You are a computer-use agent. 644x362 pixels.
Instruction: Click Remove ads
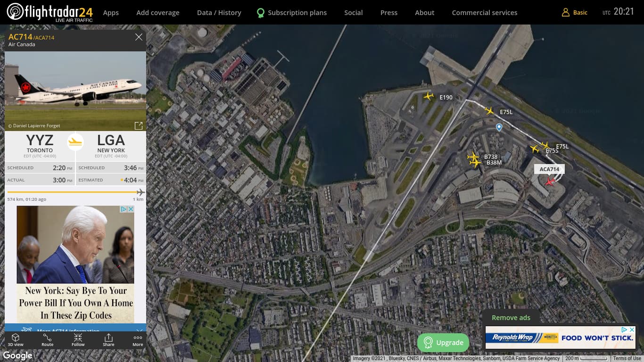(511, 318)
